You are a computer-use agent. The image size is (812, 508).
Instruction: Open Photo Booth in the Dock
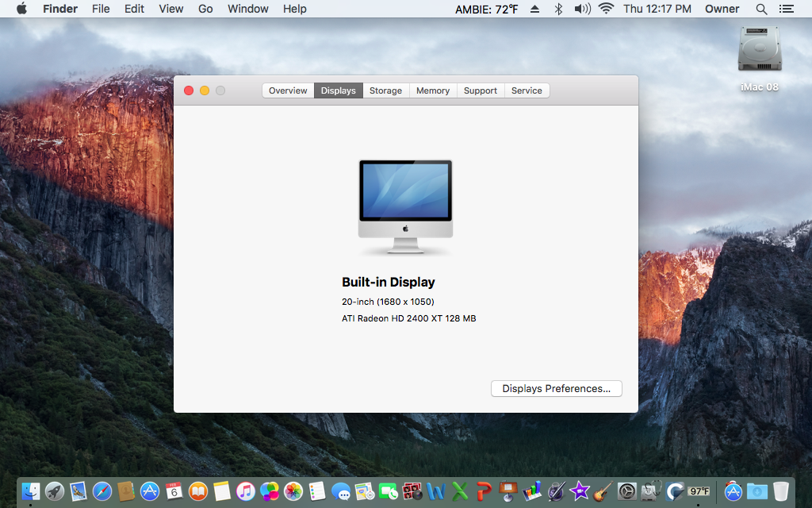(412, 491)
